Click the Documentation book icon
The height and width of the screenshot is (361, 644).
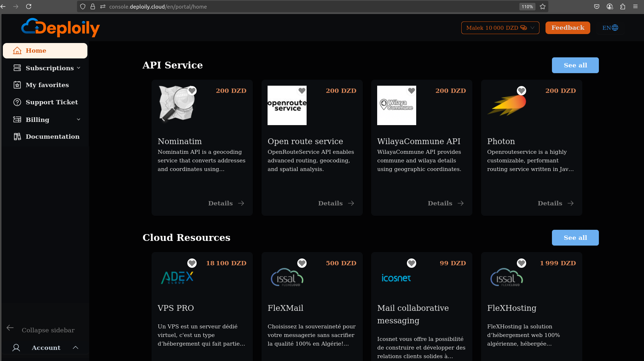click(x=17, y=137)
